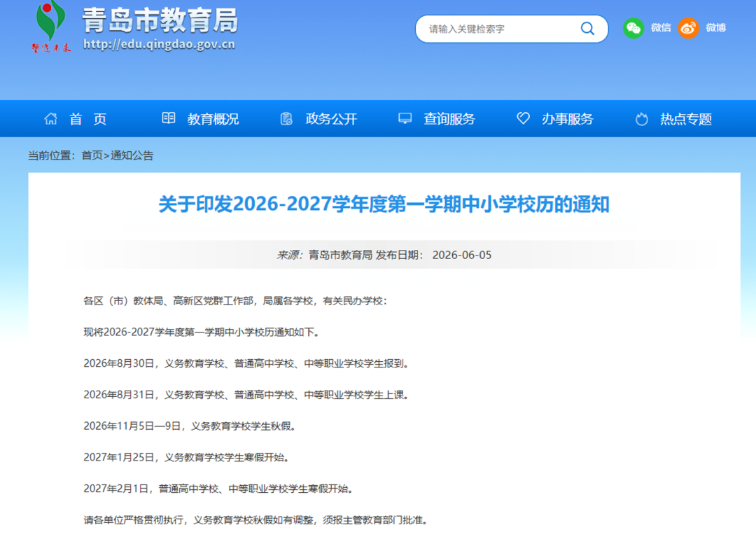
Task: Click the home house icon in navigation
Action: [x=50, y=118]
